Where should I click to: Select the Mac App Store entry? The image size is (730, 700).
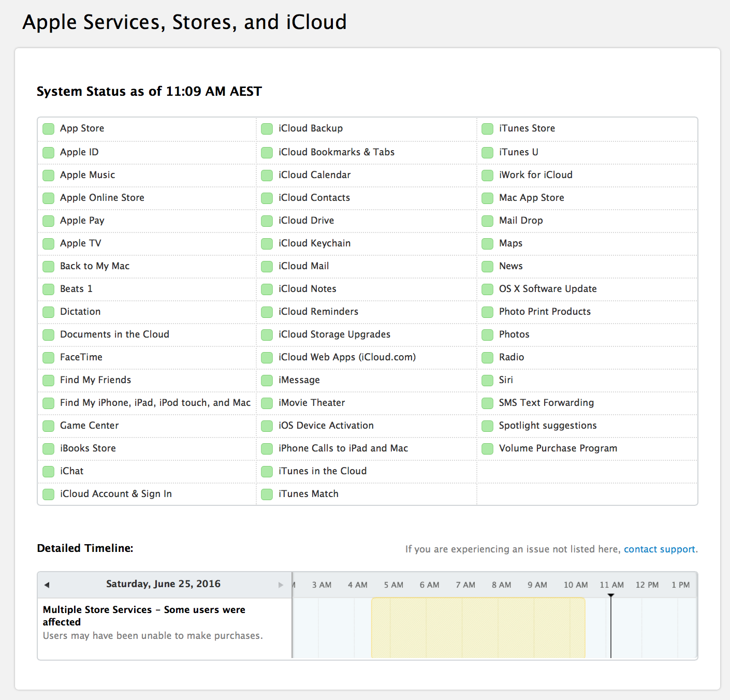tap(532, 198)
